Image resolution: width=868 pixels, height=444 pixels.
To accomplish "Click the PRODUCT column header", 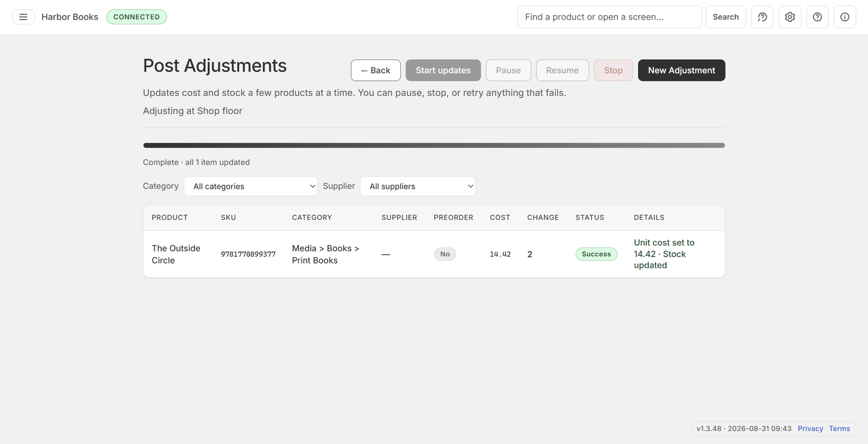I will click(x=170, y=218).
